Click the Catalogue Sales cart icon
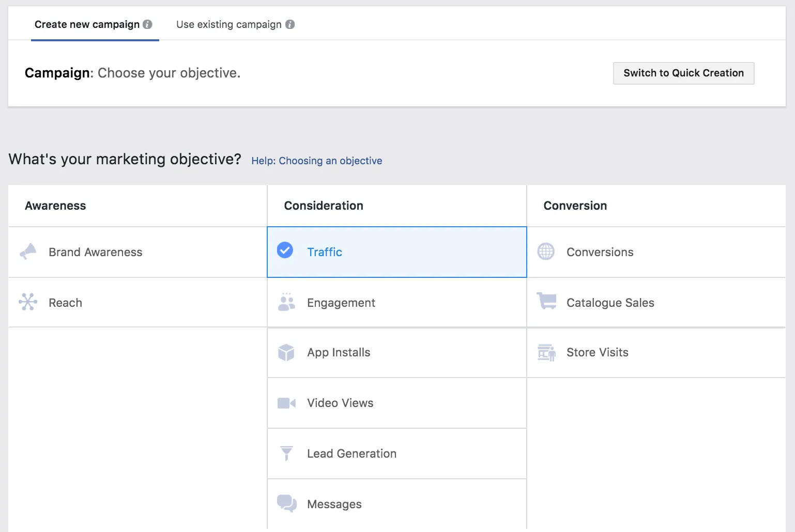This screenshot has width=795, height=532. click(546, 301)
